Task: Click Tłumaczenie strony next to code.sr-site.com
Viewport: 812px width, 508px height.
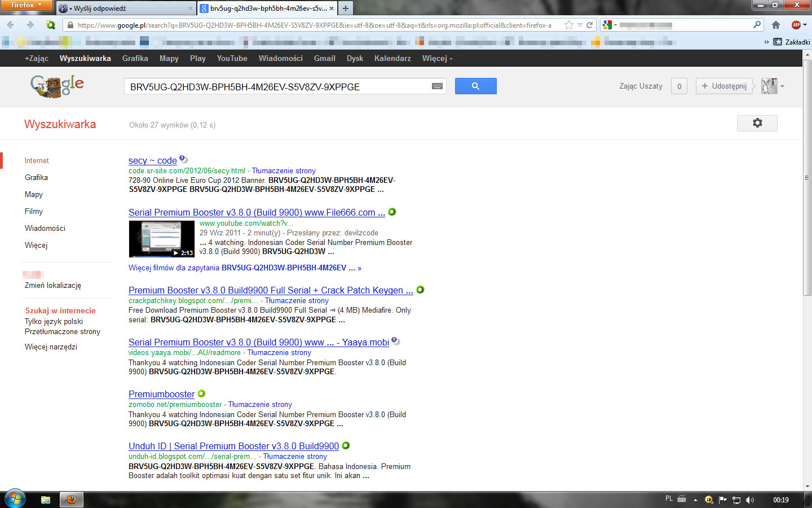Action: click(284, 170)
